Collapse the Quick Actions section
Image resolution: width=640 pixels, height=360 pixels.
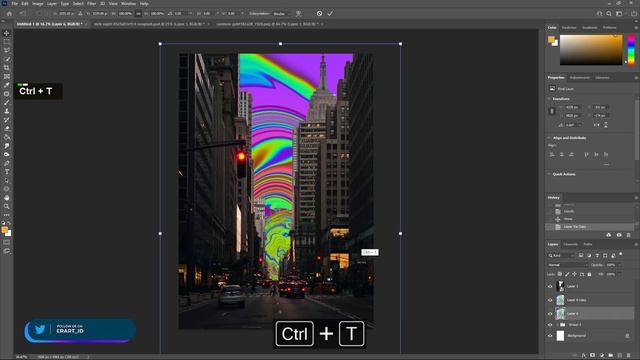[x=549, y=174]
